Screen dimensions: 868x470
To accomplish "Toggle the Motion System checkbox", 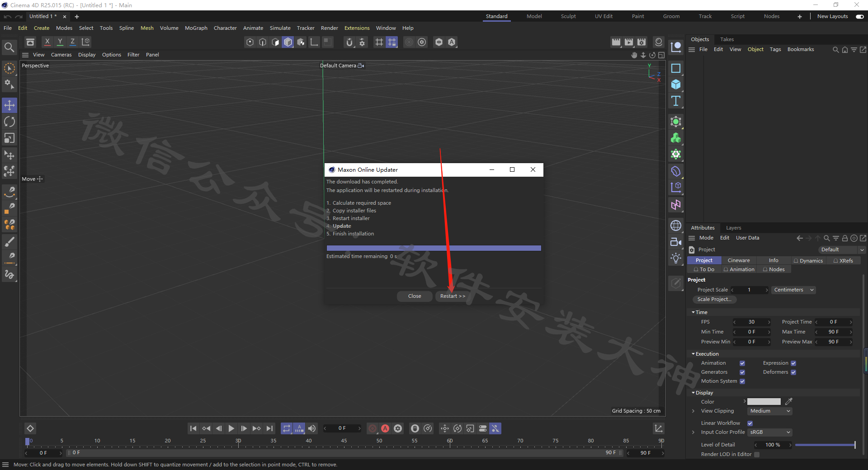I will pyautogui.click(x=742, y=381).
